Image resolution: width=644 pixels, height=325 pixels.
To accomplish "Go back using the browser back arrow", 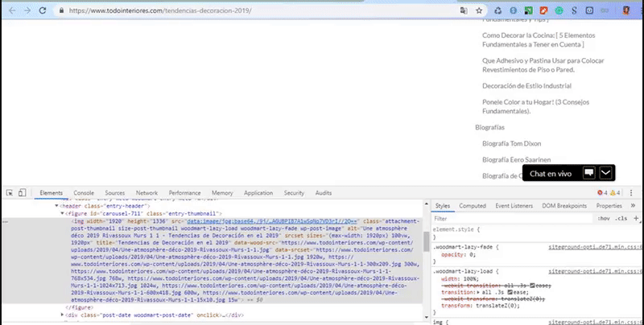I will pos(12,10).
